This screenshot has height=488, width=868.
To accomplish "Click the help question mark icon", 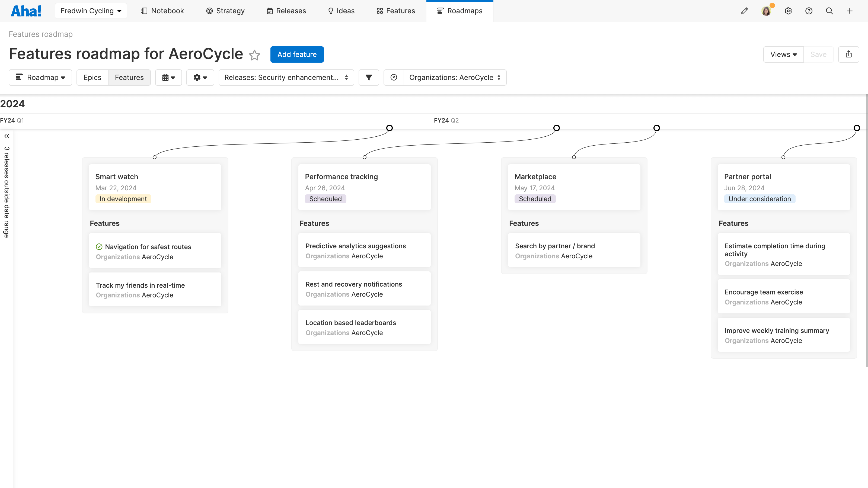I will click(809, 11).
